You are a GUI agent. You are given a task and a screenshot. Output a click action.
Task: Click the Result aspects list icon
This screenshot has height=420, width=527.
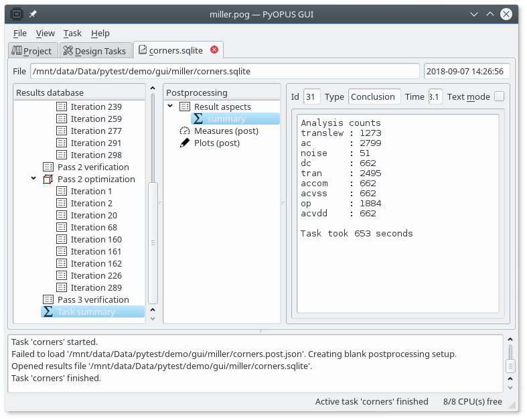tap(185, 107)
